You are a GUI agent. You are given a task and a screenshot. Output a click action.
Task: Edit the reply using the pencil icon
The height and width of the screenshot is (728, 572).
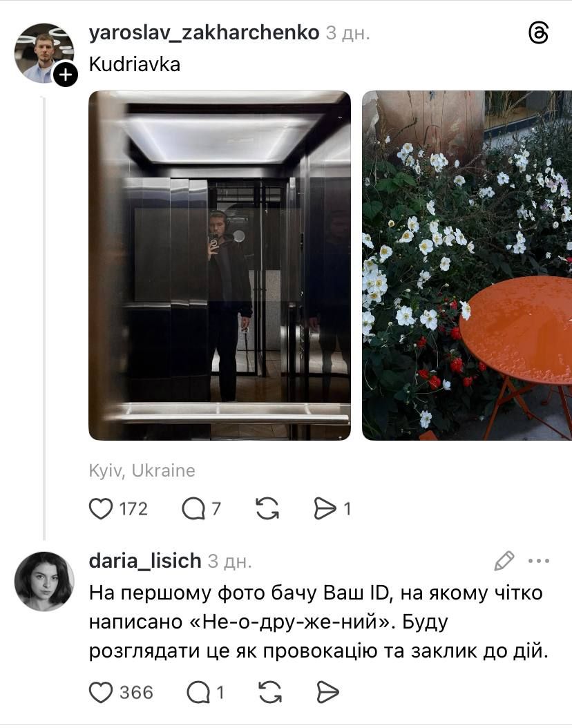click(x=504, y=561)
